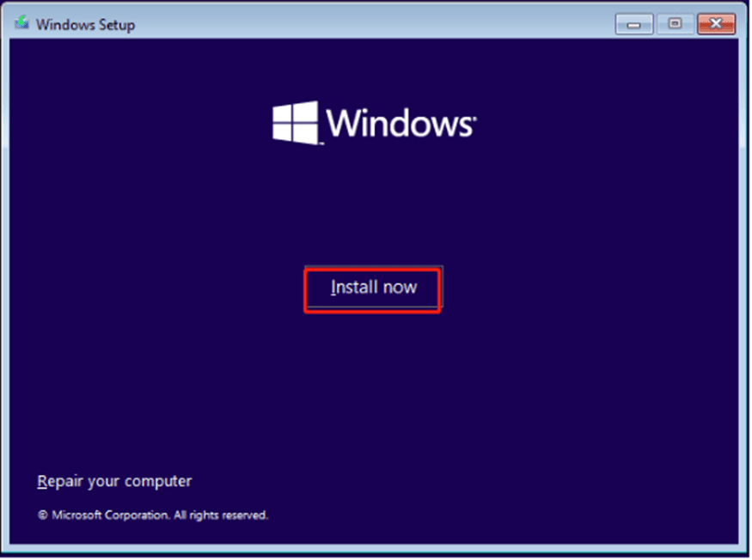Screen dimensions: 752x560
Task: Click the Windows Setup title text
Action: coord(85,24)
